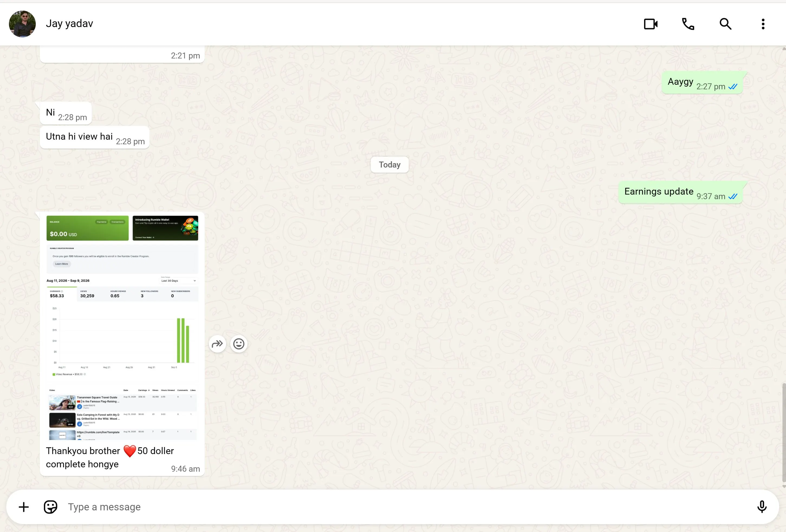This screenshot has height=532, width=786.
Task: Click the microphone to record voice message
Action: click(x=762, y=507)
